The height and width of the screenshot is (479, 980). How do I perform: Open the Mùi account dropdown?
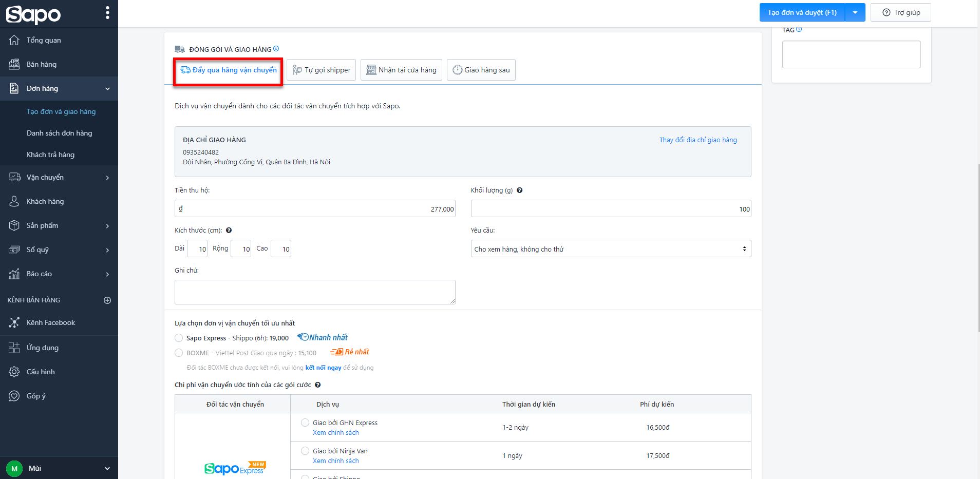tap(107, 468)
